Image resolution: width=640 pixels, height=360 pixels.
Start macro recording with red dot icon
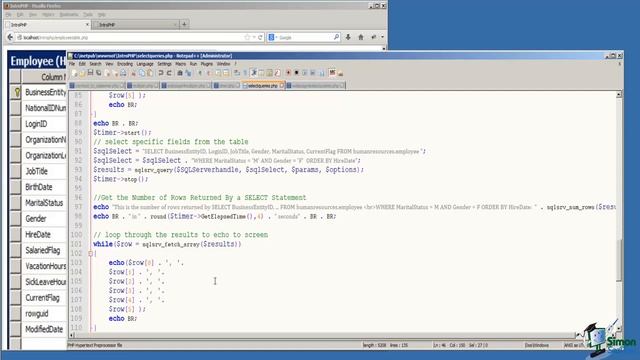pyautogui.click(x=289, y=73)
